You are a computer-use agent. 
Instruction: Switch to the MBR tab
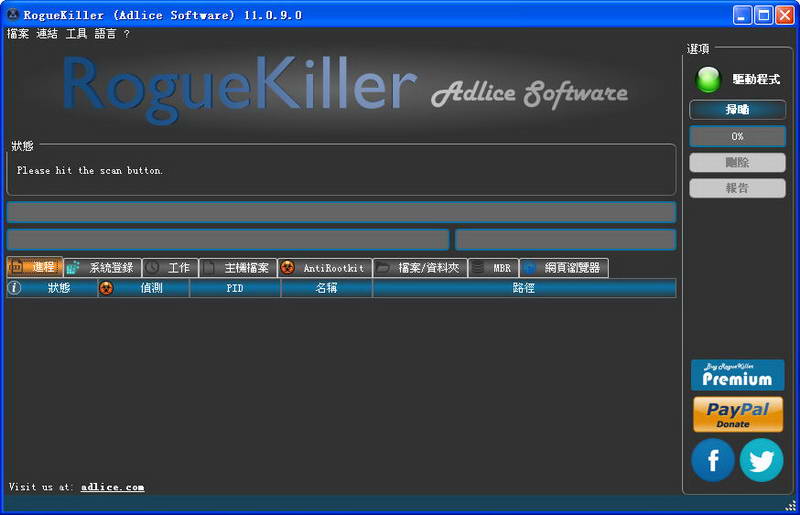pyautogui.click(x=493, y=267)
